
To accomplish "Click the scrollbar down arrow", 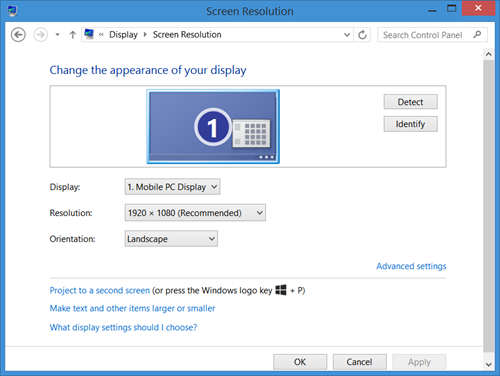I will (489, 364).
